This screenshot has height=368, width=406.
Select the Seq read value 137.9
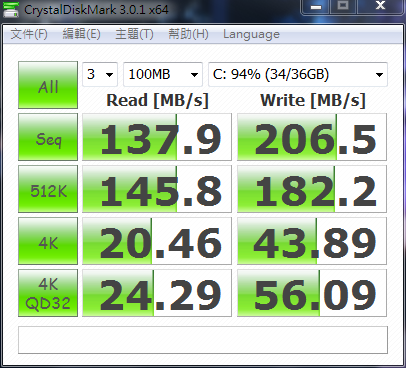(157, 137)
